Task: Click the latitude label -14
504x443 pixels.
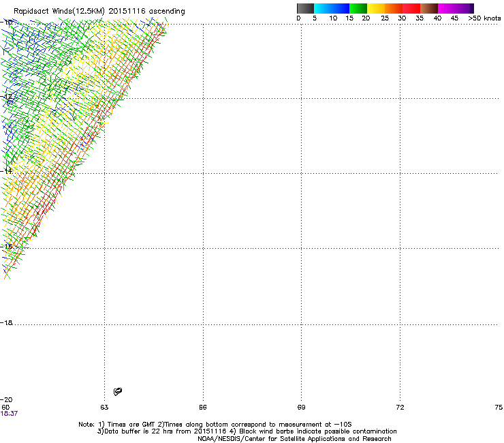Action: click(x=6, y=171)
